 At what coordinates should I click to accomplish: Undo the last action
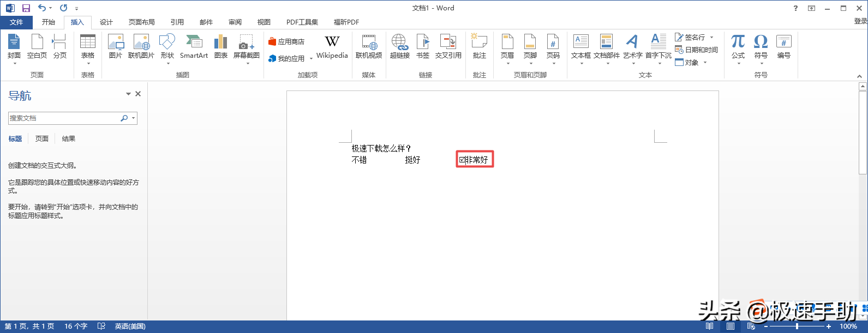tap(42, 8)
